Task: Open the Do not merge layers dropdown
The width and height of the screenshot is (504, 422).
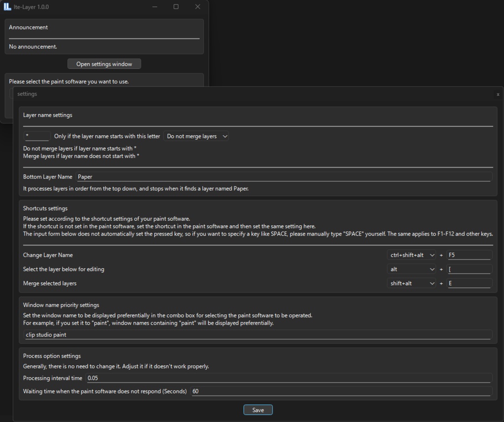Action: pyautogui.click(x=196, y=136)
